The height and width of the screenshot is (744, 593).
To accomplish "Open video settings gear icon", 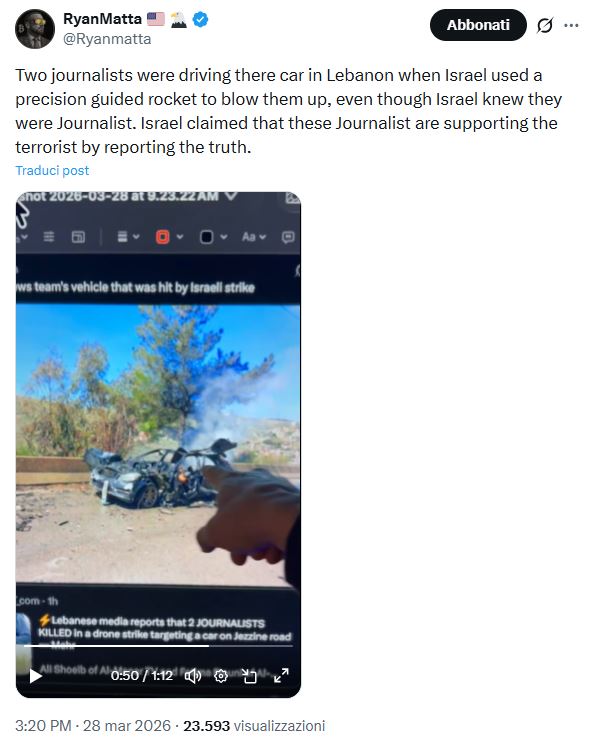I will (221, 675).
